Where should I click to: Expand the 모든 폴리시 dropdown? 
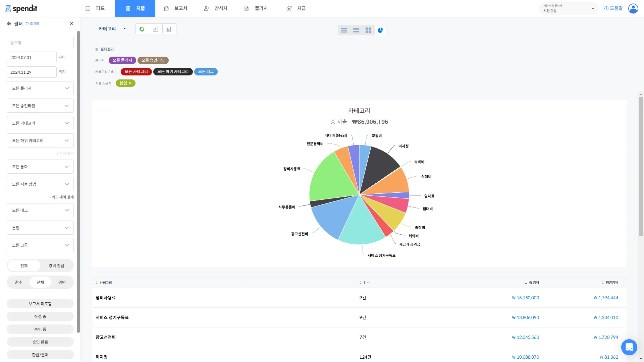[40, 88]
